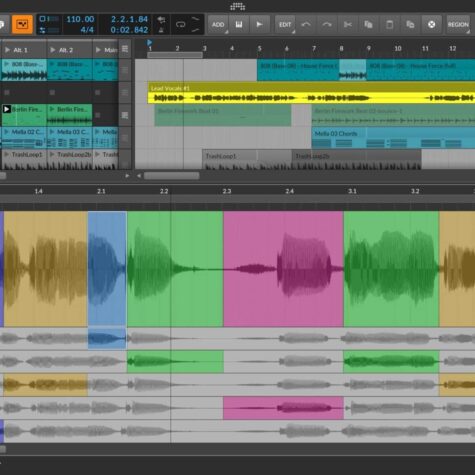Click the blue playhead marker at bar 1
Viewport: 475px width, 475px height.
[x=149, y=42]
